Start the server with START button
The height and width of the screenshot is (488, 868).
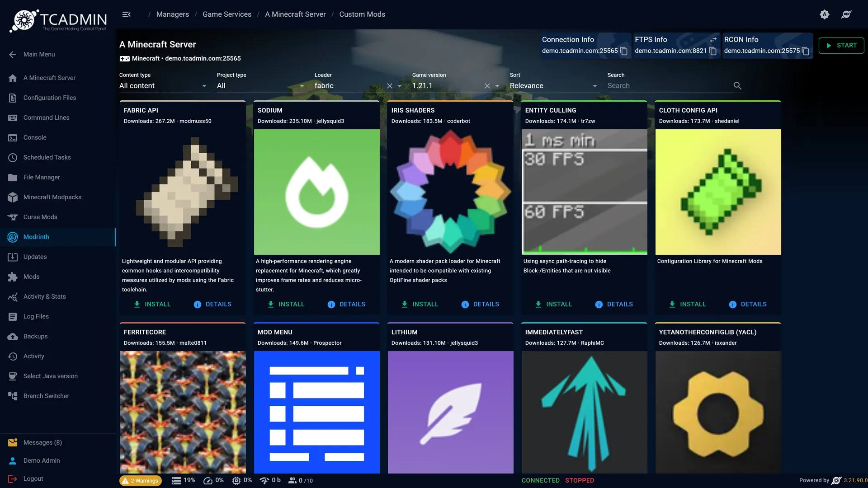tap(841, 45)
